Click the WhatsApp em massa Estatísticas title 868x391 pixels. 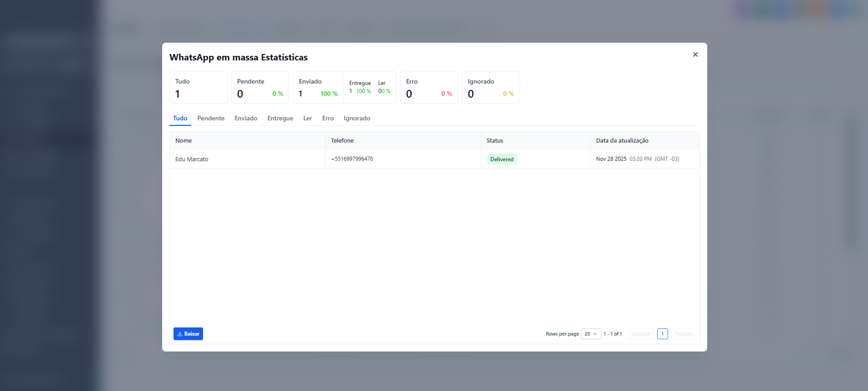tap(238, 57)
